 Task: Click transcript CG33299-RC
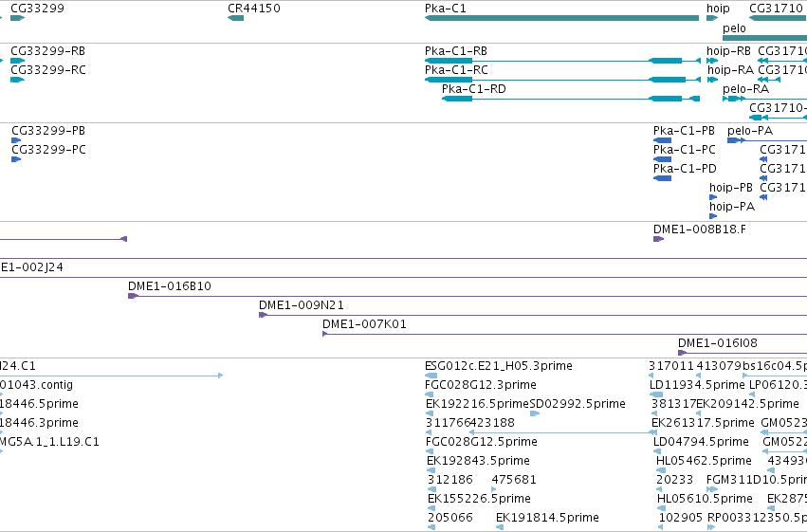click(x=17, y=80)
